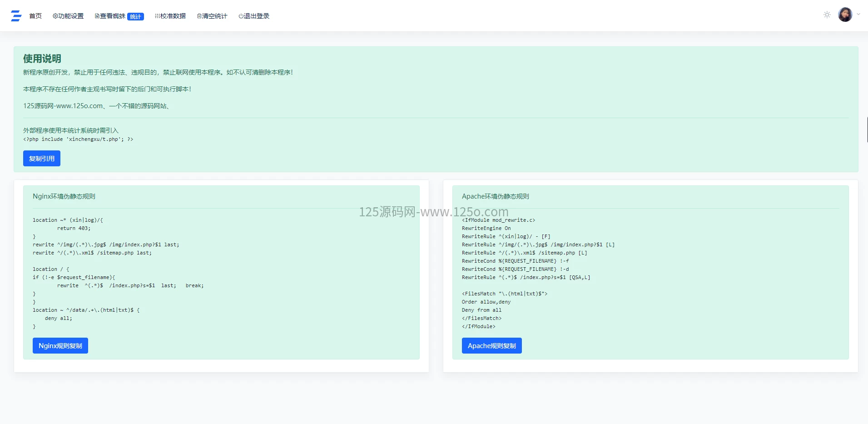Screen dimensions: 868x424
Task: Click the document icon beside 查看蜘蛛
Action: click(x=97, y=16)
